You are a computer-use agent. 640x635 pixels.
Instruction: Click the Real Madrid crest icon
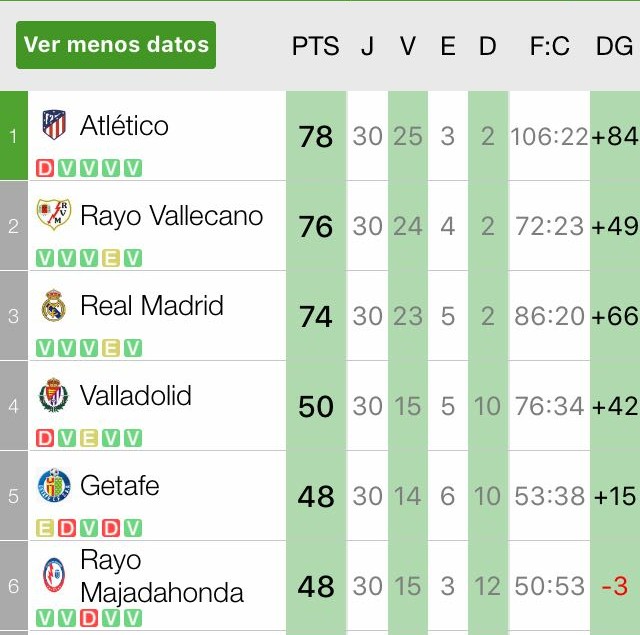[x=54, y=306]
